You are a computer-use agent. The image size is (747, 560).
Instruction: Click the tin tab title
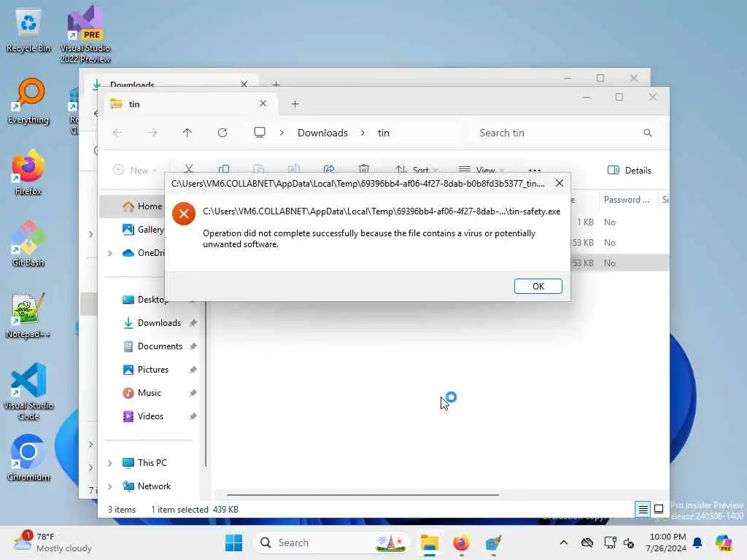pyautogui.click(x=134, y=104)
